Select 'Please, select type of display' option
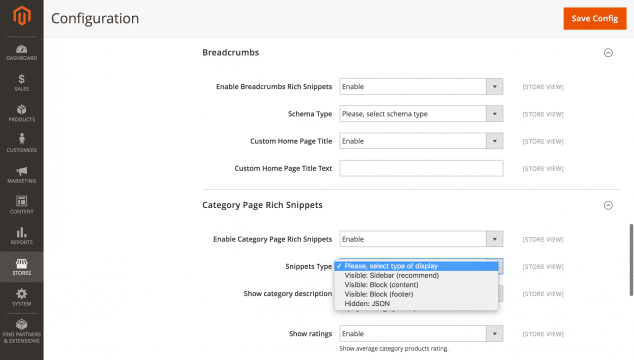 tap(416, 266)
